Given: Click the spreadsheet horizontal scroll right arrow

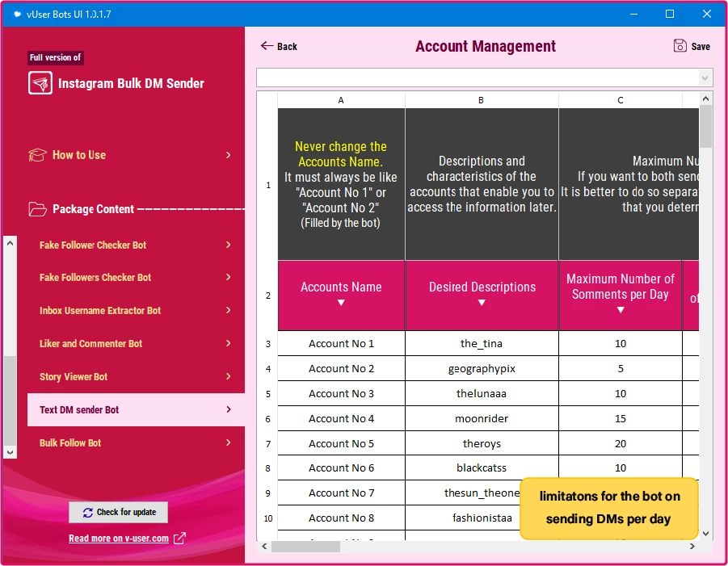Looking at the screenshot, I should [692, 547].
